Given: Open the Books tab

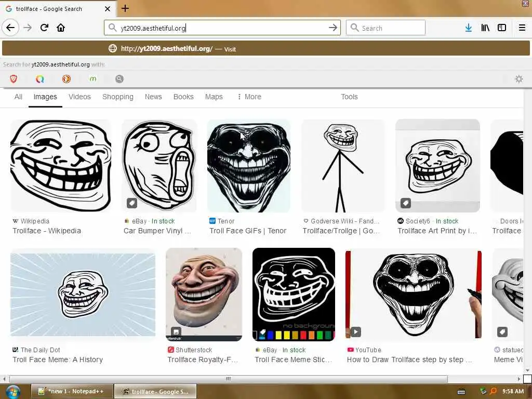Looking at the screenshot, I should pyautogui.click(x=183, y=97).
